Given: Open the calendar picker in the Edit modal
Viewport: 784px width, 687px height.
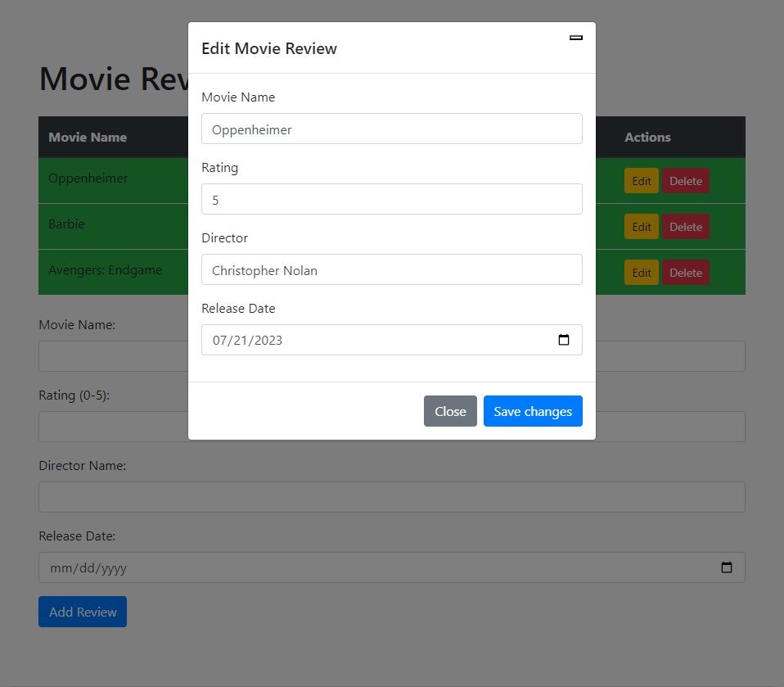Looking at the screenshot, I should [x=564, y=340].
